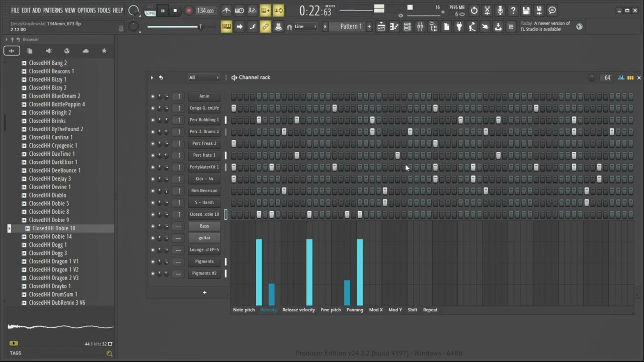Screen dimensions: 644x362
Task: Select the Release velocity graph tab
Action: click(x=298, y=310)
